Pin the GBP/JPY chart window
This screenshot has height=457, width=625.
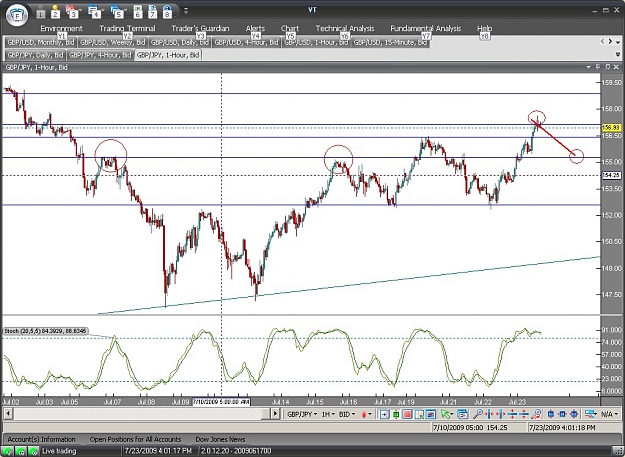point(598,67)
